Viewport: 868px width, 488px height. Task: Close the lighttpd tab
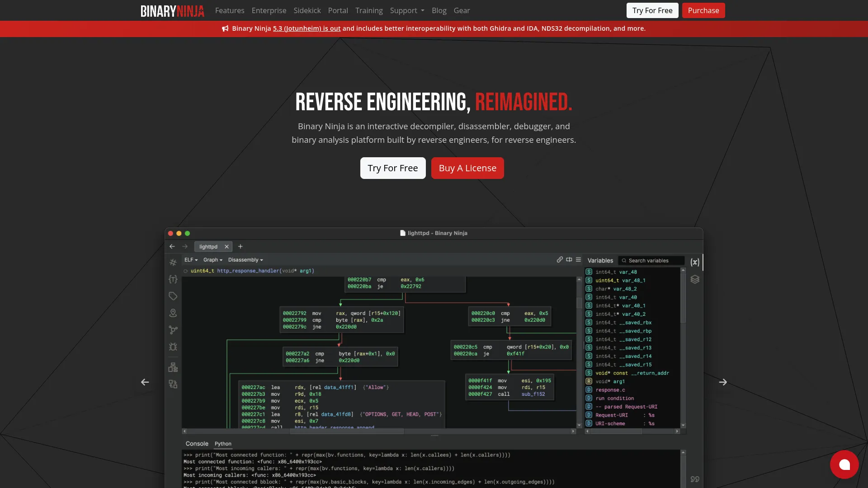click(227, 247)
